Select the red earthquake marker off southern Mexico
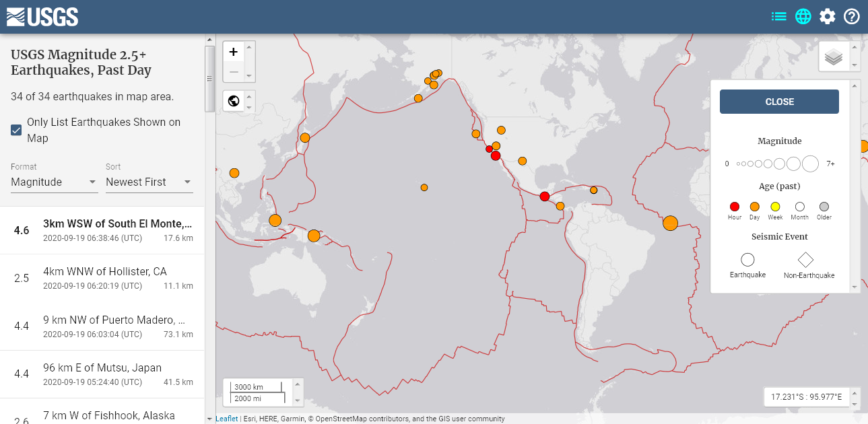 point(545,197)
